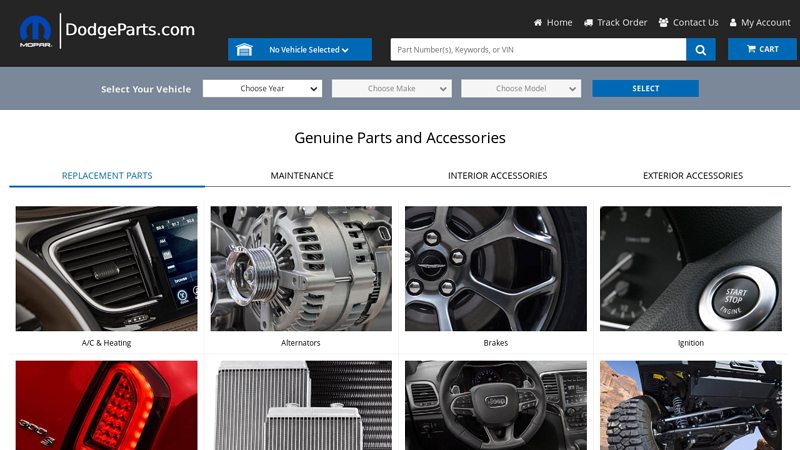Click the Ignition label
Image resolution: width=800 pixels, height=450 pixels.
pyautogui.click(x=691, y=343)
